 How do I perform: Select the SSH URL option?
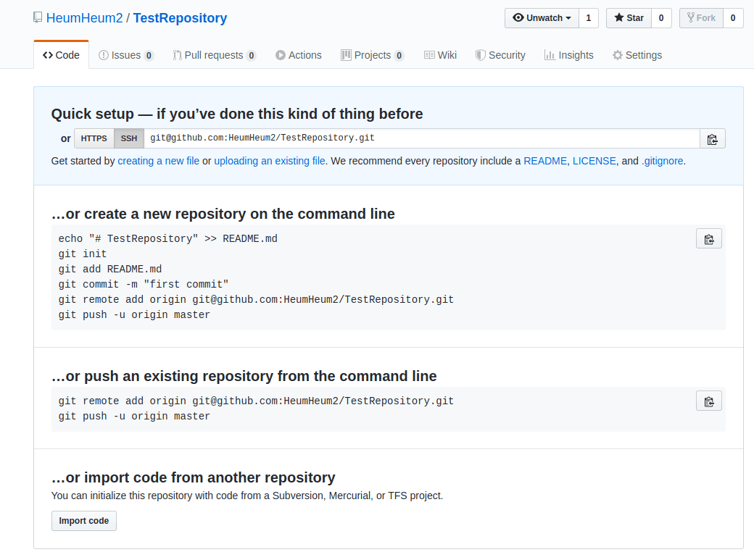pos(128,138)
